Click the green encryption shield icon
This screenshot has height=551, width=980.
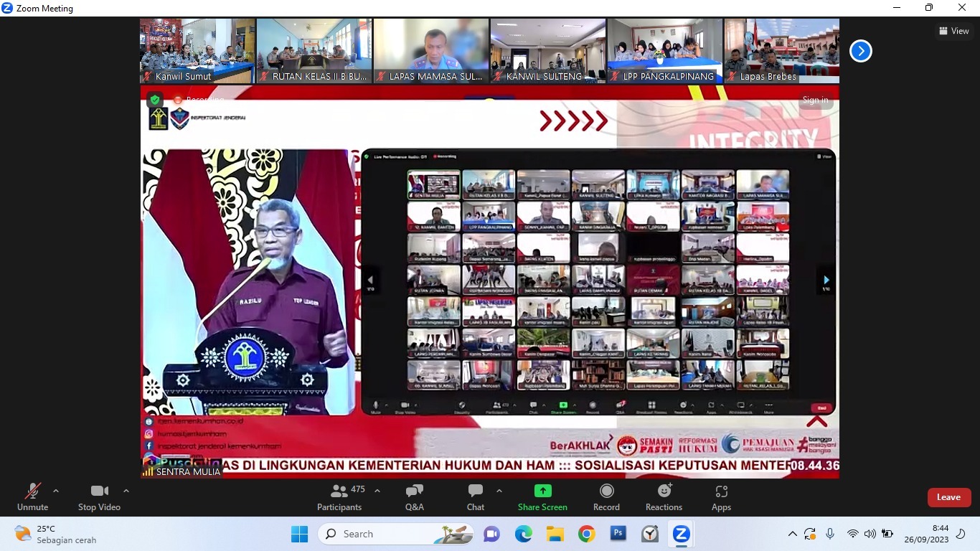(x=154, y=100)
